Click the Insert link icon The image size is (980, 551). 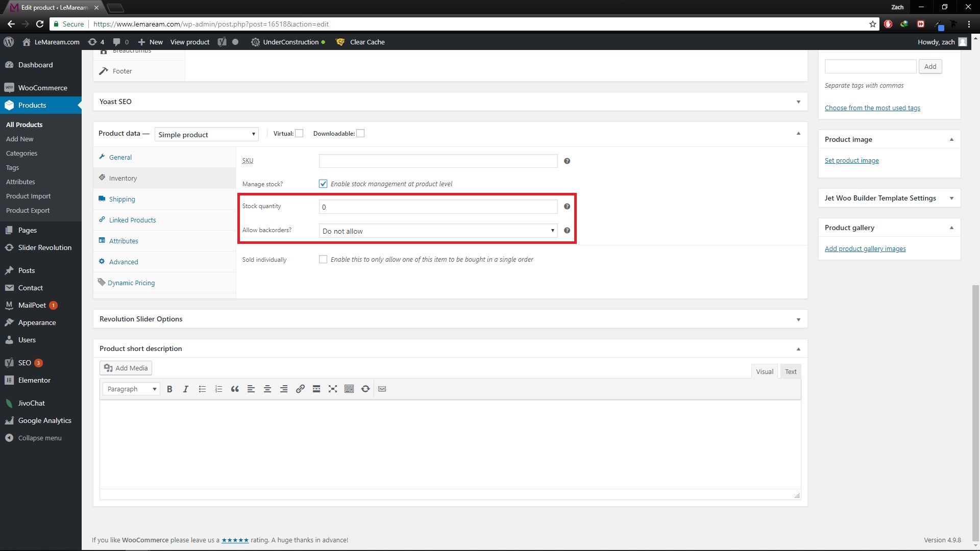pyautogui.click(x=300, y=389)
